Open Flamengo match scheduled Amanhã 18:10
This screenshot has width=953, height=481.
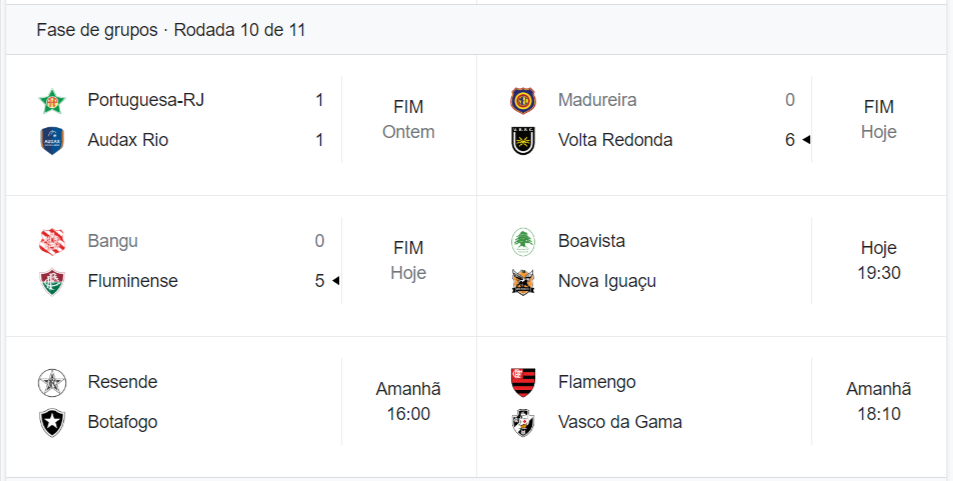click(878, 401)
